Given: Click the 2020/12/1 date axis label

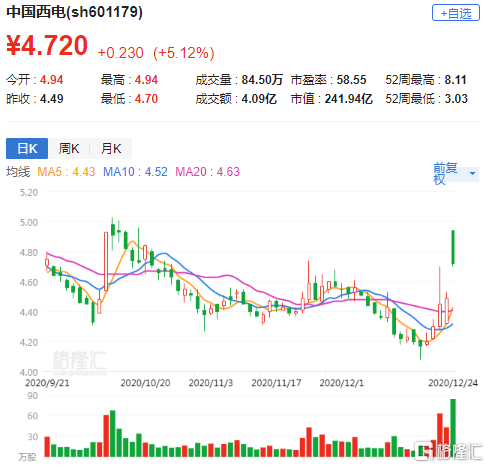Looking at the screenshot, I should 341,383.
